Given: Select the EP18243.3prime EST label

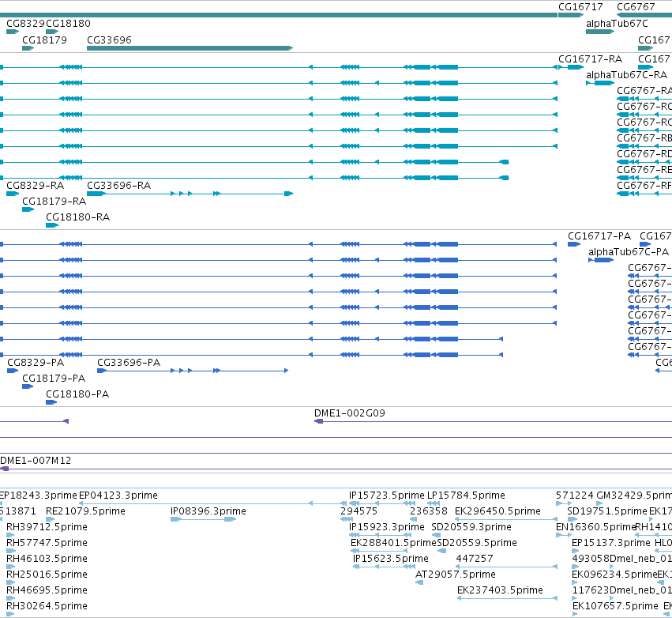Looking at the screenshot, I should click(x=38, y=496).
